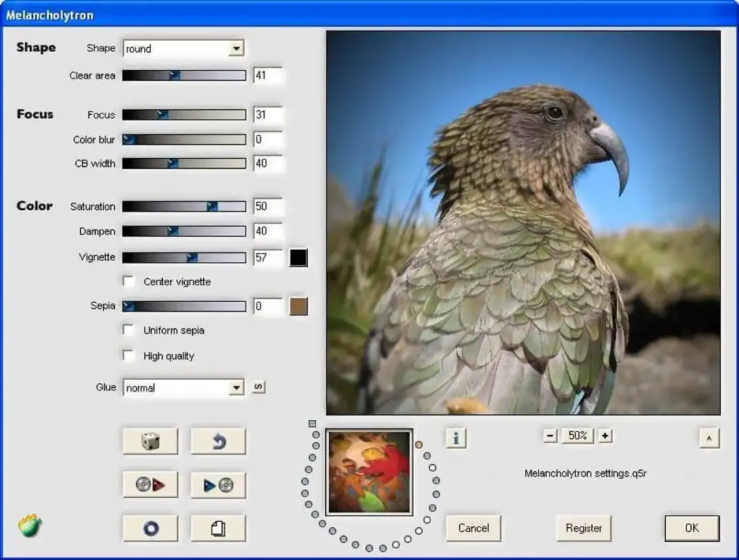
Task: Toggle the Uniform sepia option
Action: (x=129, y=330)
